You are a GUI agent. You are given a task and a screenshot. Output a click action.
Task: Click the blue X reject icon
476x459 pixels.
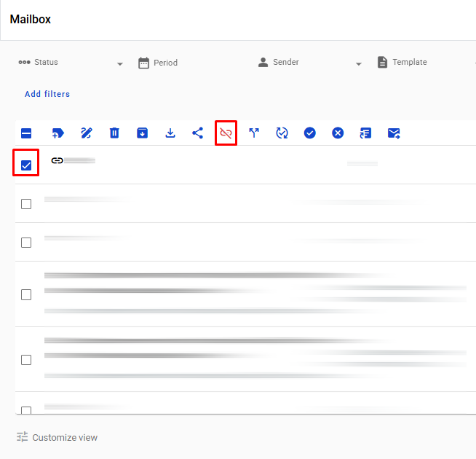[338, 133]
